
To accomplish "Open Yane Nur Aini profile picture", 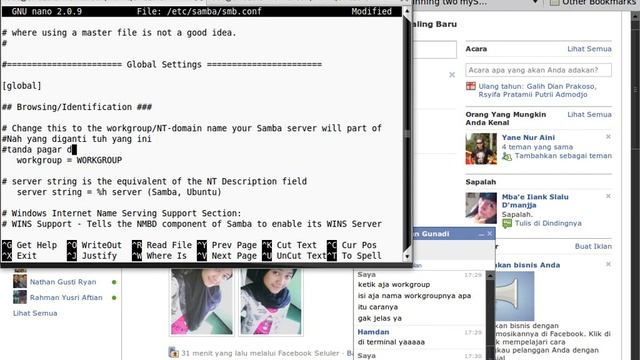I will pyautogui.click(x=481, y=149).
